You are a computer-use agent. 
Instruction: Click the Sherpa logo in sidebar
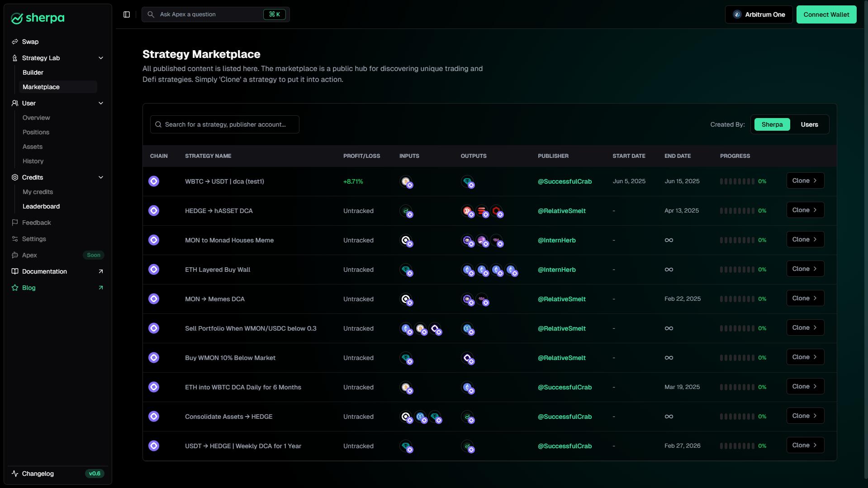38,18
